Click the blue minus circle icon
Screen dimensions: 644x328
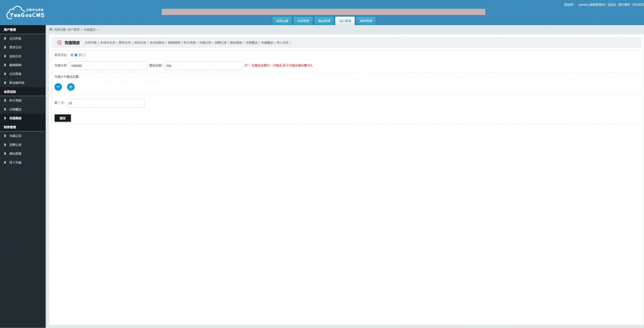[58, 87]
